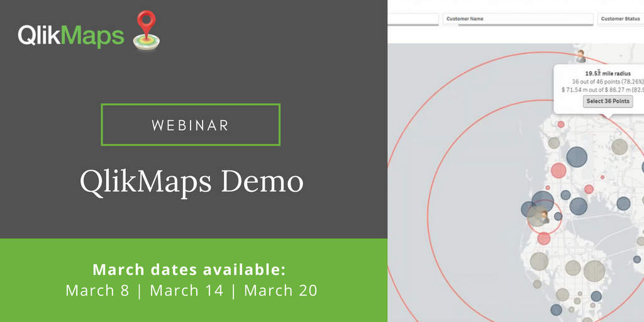The width and height of the screenshot is (644, 322).
Task: Click the QlikMaps Demo heading
Action: [x=191, y=181]
